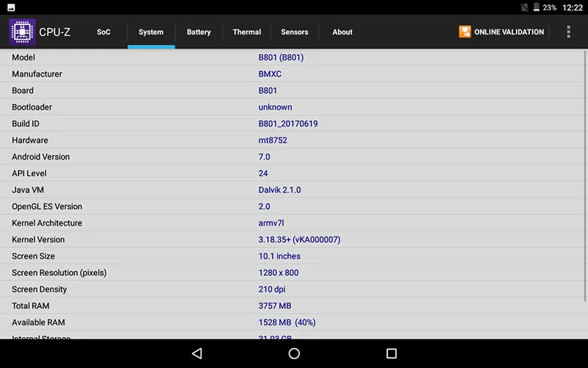Tap the value '1280 x 800'
The image size is (588, 368).
pyautogui.click(x=279, y=272)
